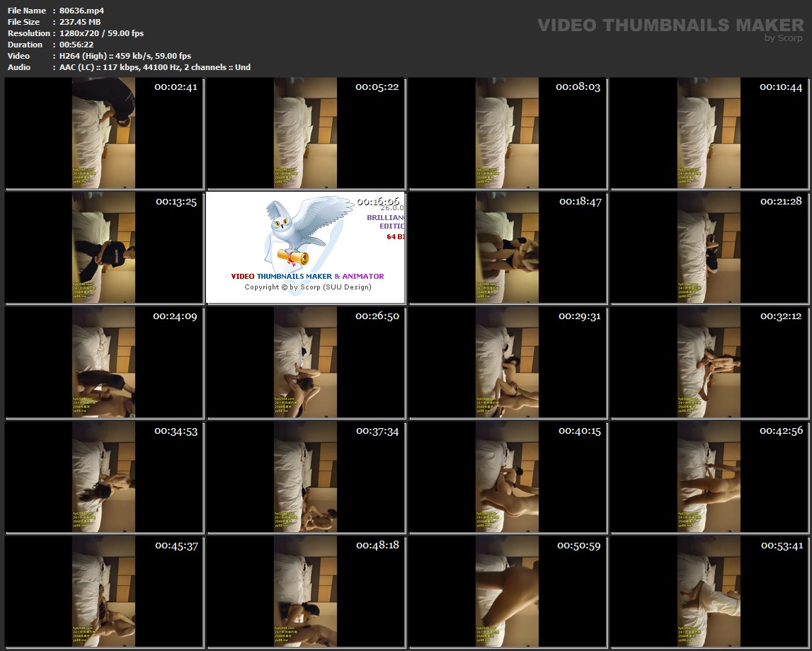The image size is (812, 651).
Task: Click the File Name label
Action: pos(27,11)
